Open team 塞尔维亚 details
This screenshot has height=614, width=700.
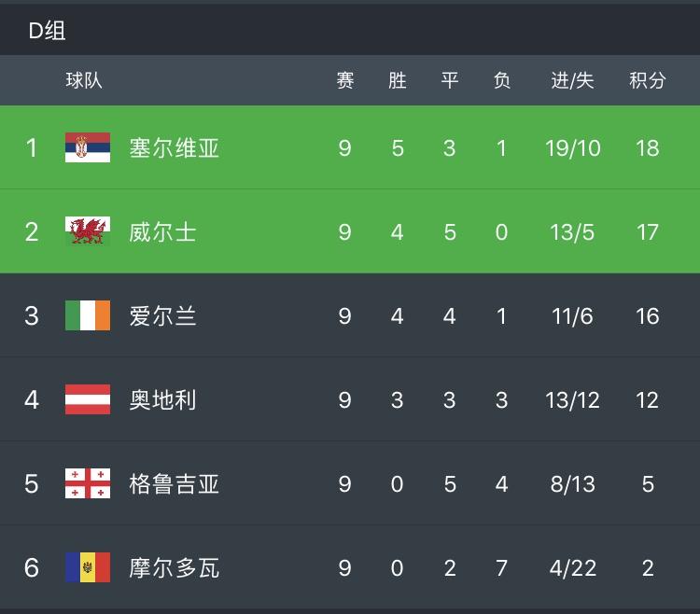pyautogui.click(x=175, y=147)
